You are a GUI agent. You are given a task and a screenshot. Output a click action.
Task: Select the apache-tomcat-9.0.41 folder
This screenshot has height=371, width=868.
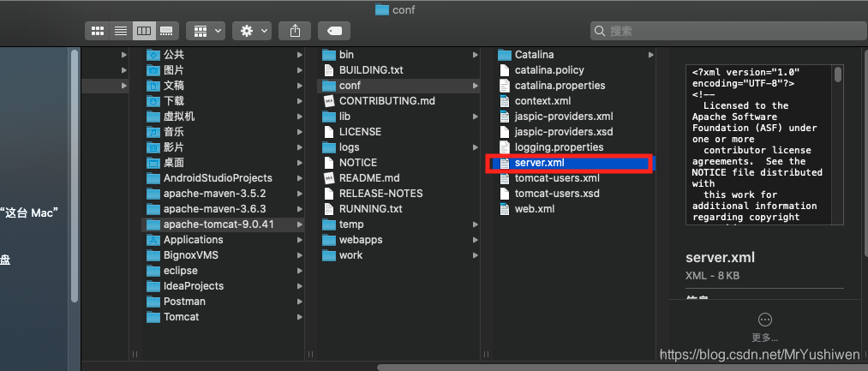(x=223, y=224)
